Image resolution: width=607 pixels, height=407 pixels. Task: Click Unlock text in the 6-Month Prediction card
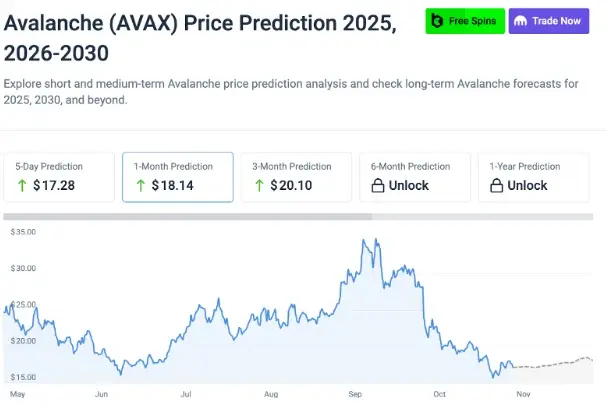408,185
